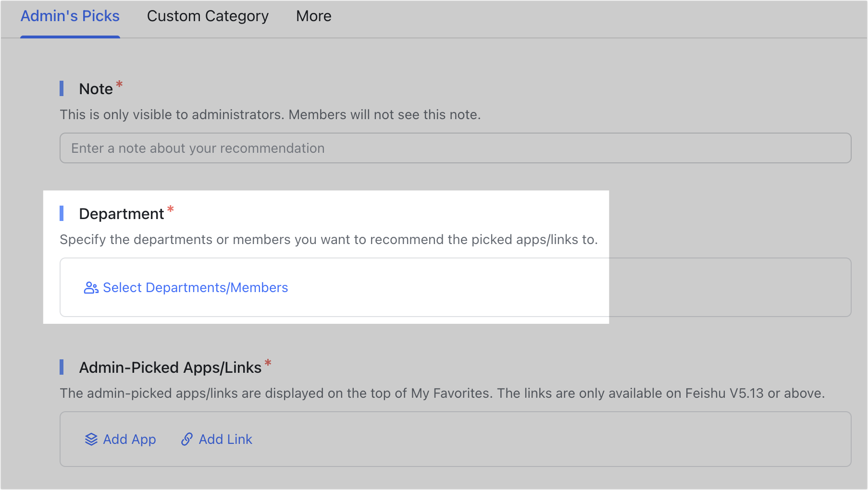Click the red asterisk next to Note
Image resolution: width=868 pixels, height=490 pixels.
[x=119, y=85]
